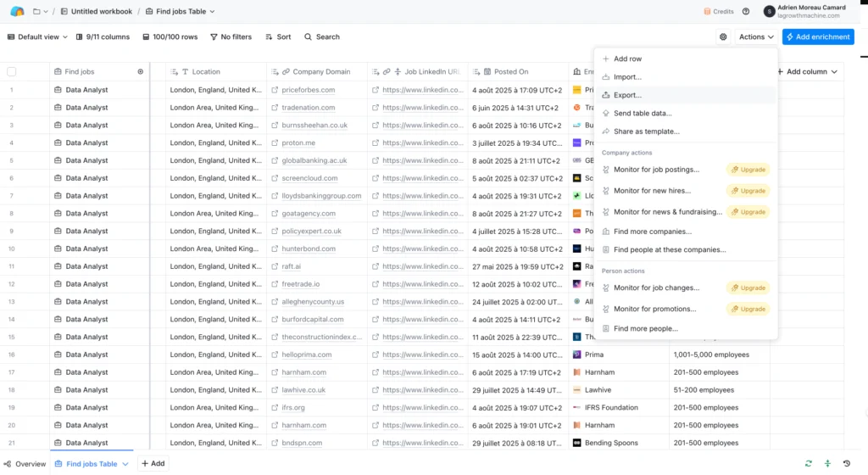Open the No filters control
This screenshot has width=868, height=475.
(x=231, y=37)
